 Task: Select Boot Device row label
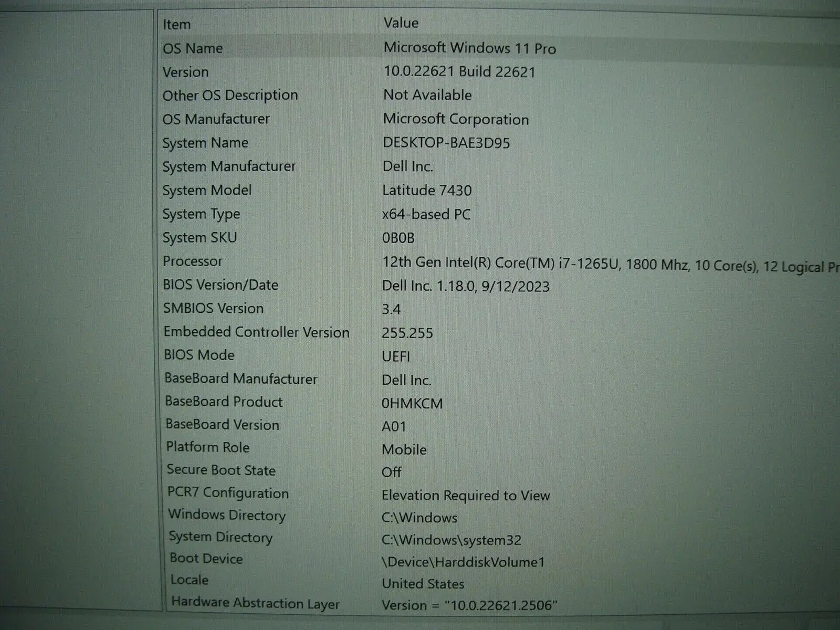(206, 559)
